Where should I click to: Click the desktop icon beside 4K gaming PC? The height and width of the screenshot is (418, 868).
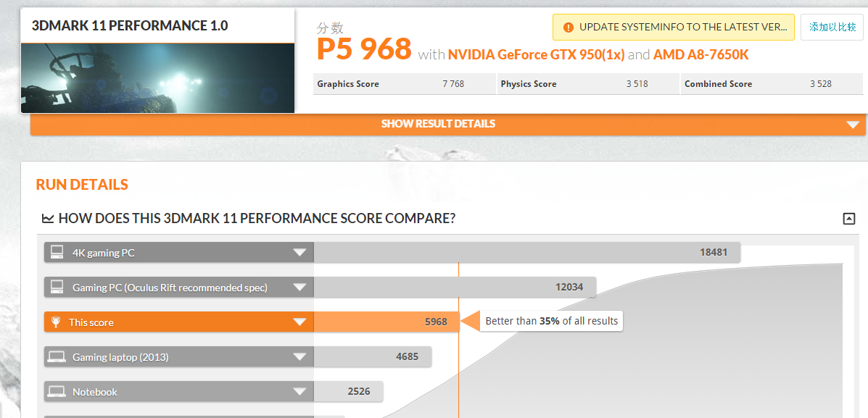[x=57, y=253]
